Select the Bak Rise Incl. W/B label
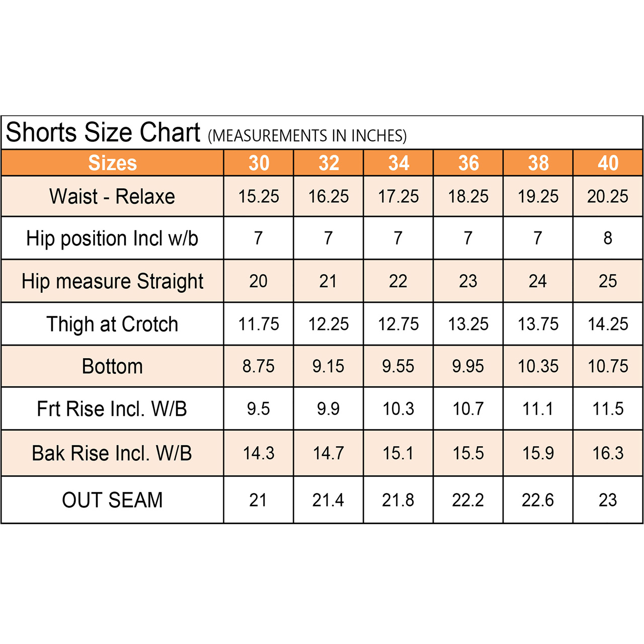Screen dimensions: 644x644 tap(112, 453)
